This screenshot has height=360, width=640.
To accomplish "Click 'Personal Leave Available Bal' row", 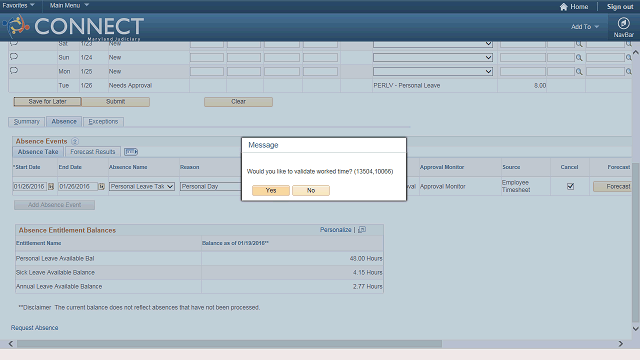I will 199,258.
